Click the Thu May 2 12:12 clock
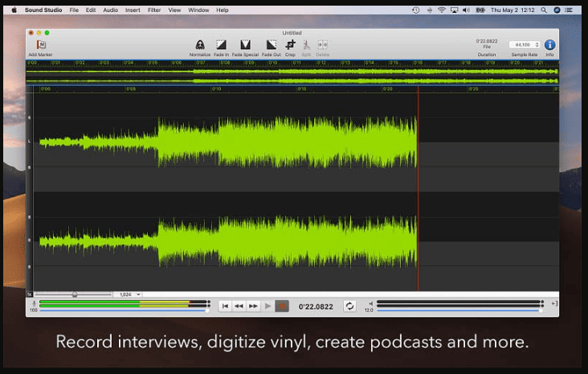Screen dimensions: 588x374 coord(512,10)
